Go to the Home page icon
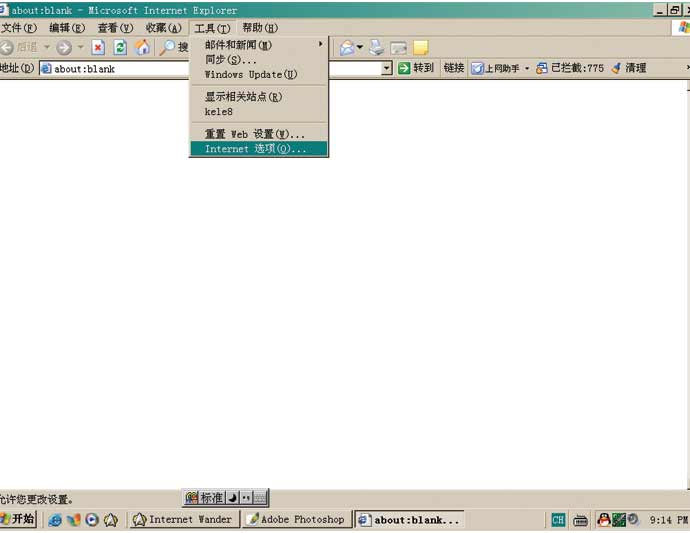Viewport: 690px width, 533px height. click(142, 47)
